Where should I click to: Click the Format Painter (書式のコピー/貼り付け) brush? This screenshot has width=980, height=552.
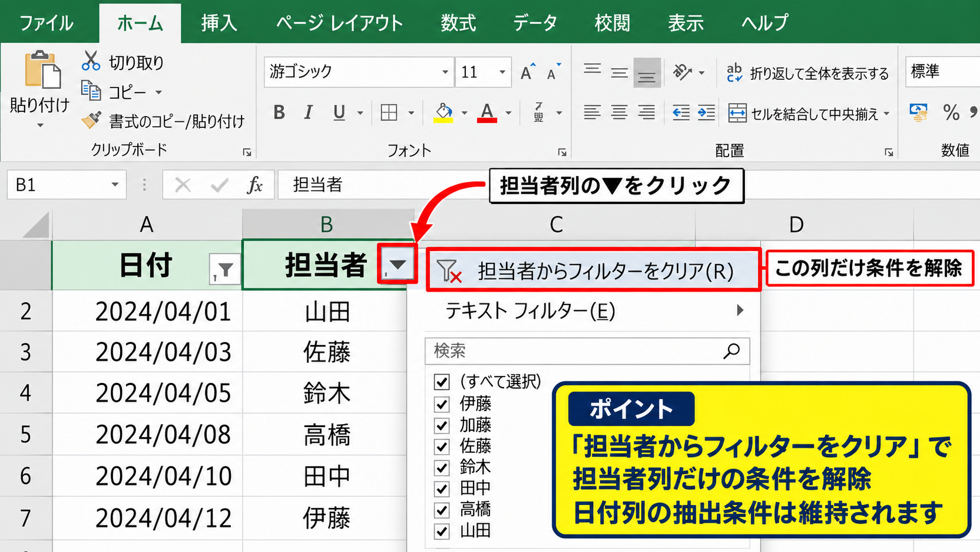(91, 120)
